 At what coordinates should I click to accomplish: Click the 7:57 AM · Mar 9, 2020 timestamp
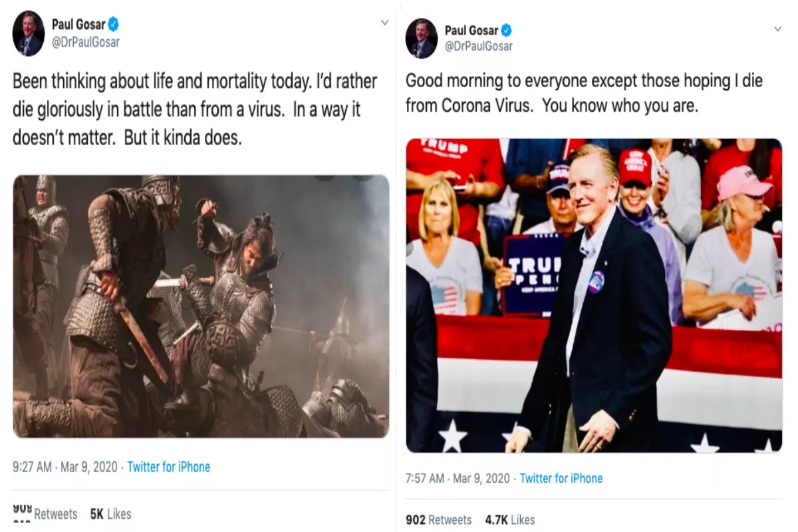[x=458, y=478]
